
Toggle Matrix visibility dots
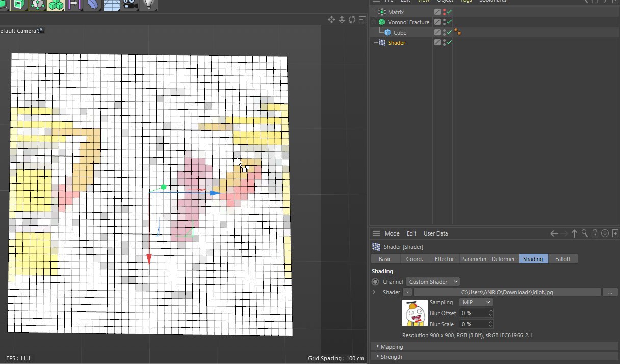[444, 12]
